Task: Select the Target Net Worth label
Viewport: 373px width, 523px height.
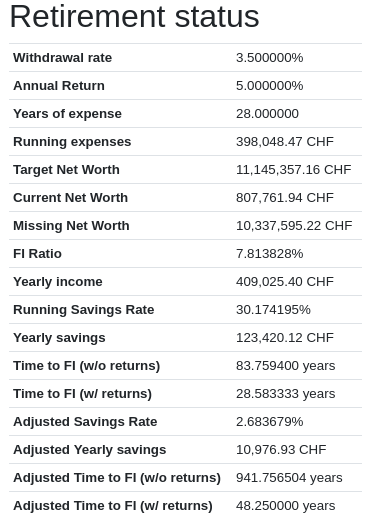Action: (x=66, y=170)
